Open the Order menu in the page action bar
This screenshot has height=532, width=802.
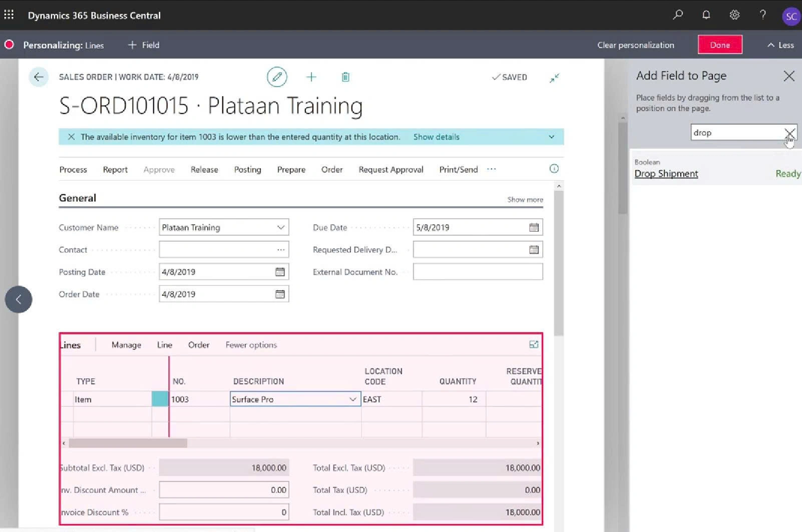pos(332,170)
